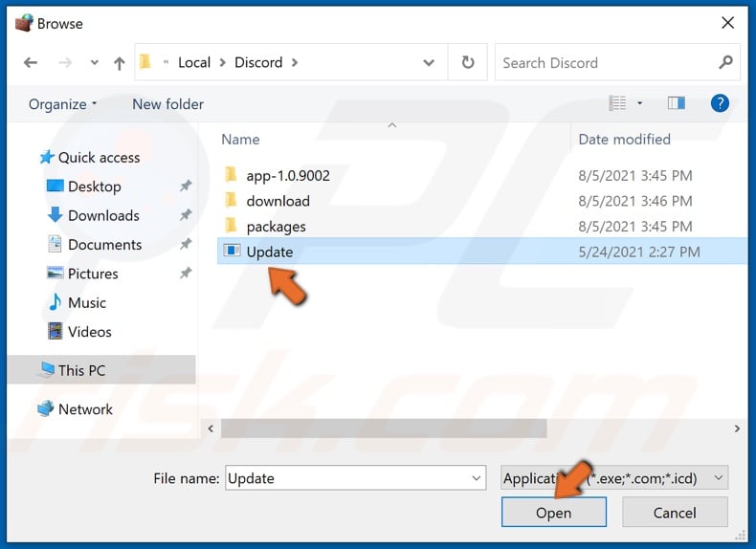
Task: Refresh the Discord folder view
Action: pos(468,62)
